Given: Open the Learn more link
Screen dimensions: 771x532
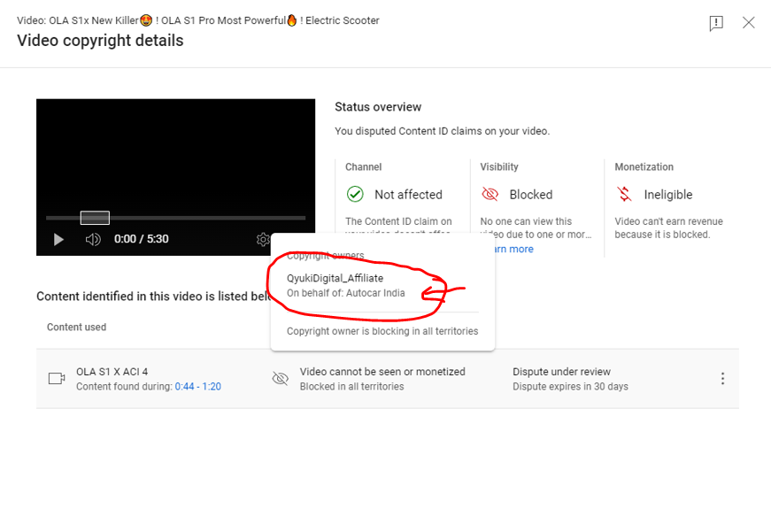Looking at the screenshot, I should 513,249.
